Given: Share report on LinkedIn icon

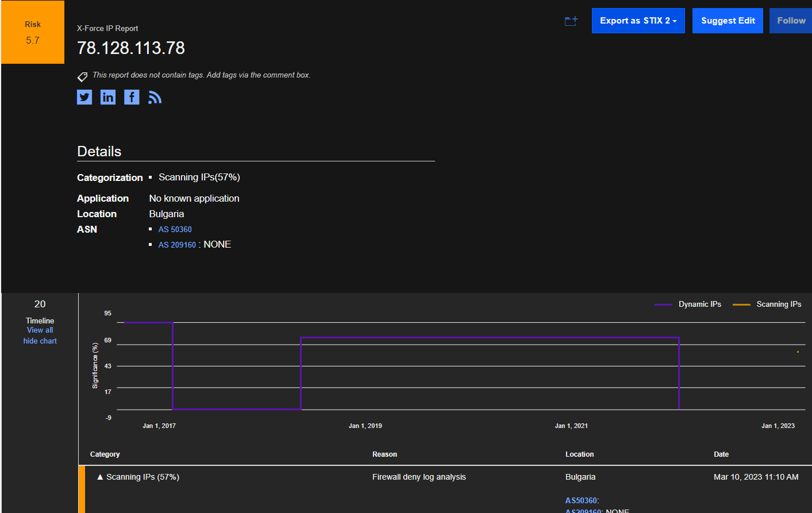Looking at the screenshot, I should coord(108,97).
